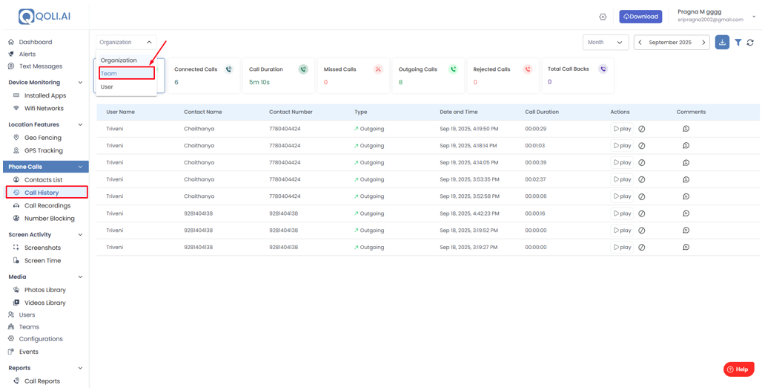Open Number Blocking page
The width and height of the screenshot is (762, 390).
(49, 218)
